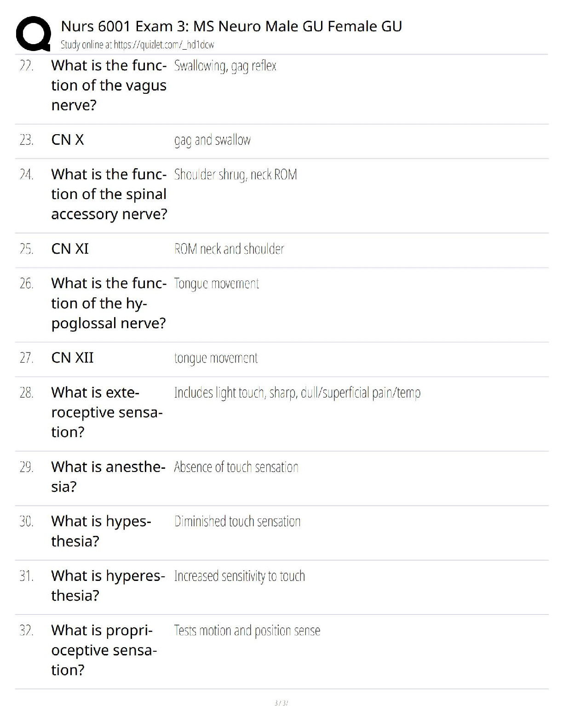Click 'ROM neck and shoulder' definition
Screen dimensions: 563x728
(x=229, y=249)
